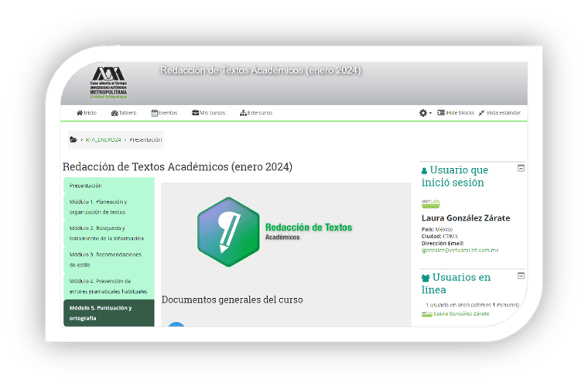Collapse the Usuario que inició sesión block

pyautogui.click(x=521, y=167)
